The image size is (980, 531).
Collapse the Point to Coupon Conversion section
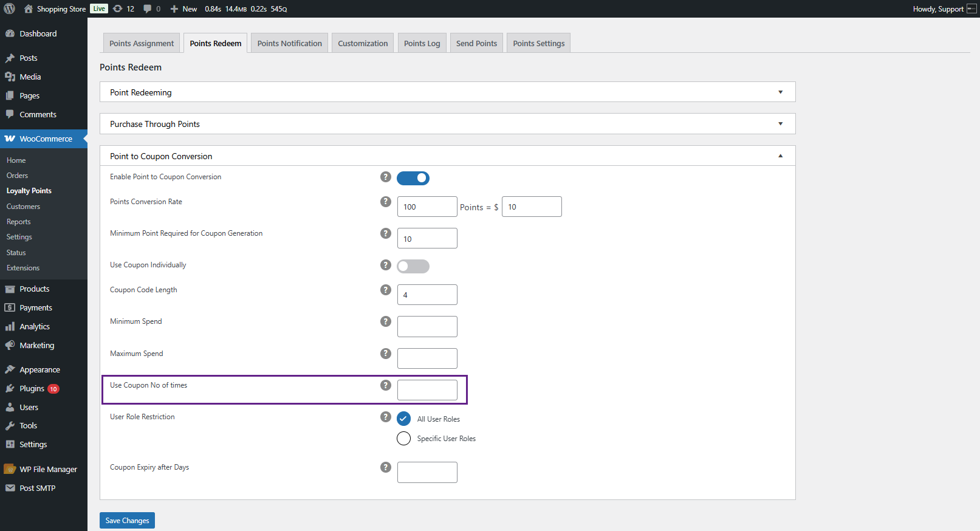[448, 156]
